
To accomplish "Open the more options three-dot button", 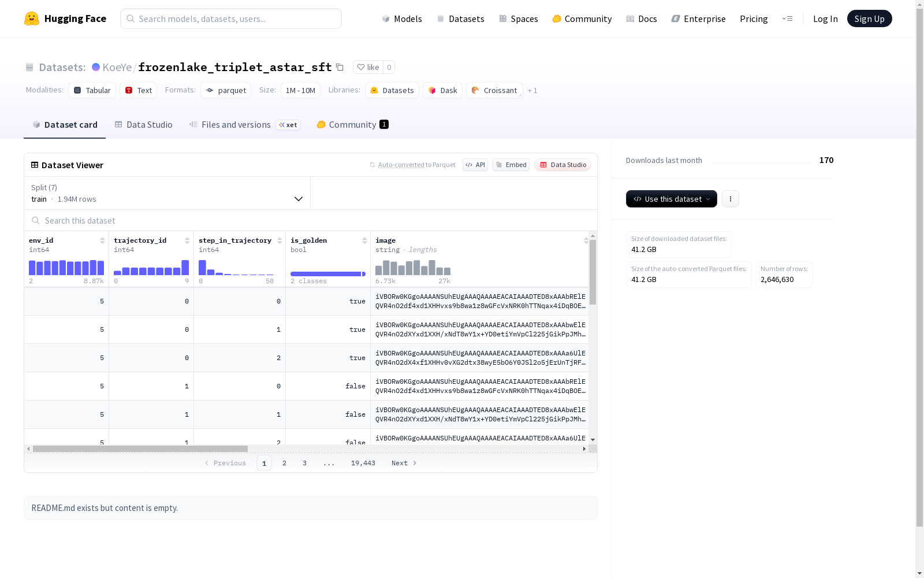I will point(731,199).
